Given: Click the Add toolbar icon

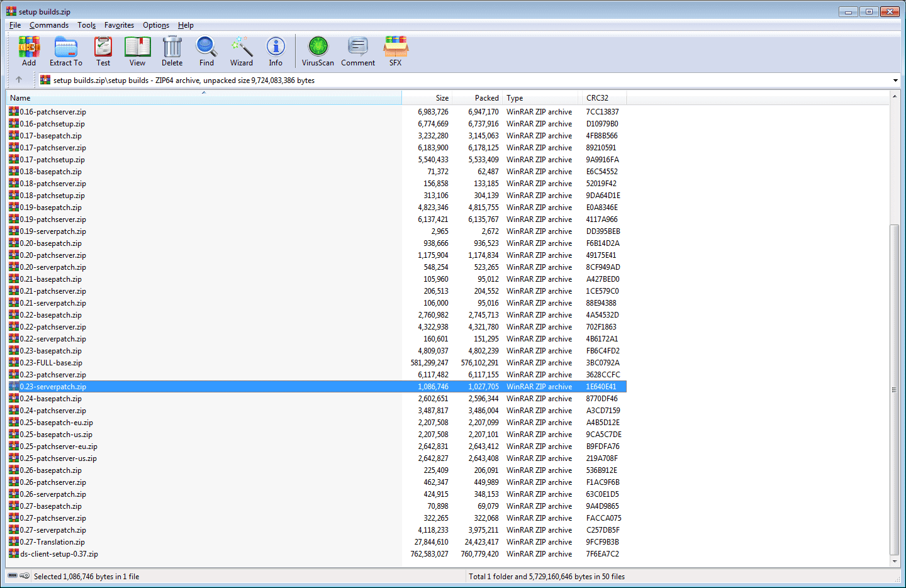Looking at the screenshot, I should pos(29,51).
